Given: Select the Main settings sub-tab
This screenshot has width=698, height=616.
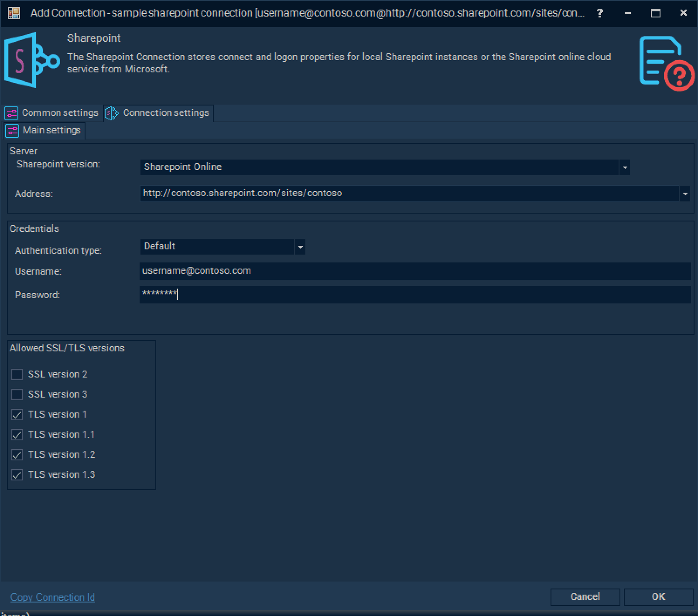Looking at the screenshot, I should (51, 130).
